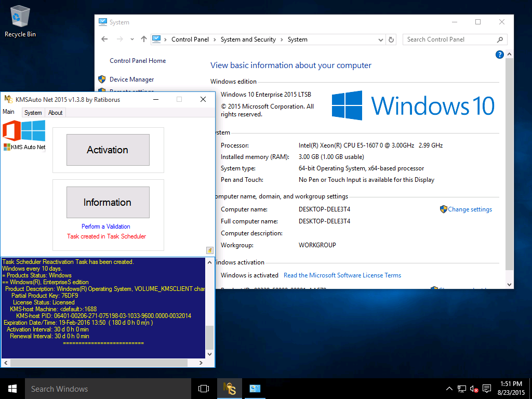Image resolution: width=532 pixels, height=399 pixels.
Task: Click the Search Windows taskbar box
Action: [x=108, y=389]
